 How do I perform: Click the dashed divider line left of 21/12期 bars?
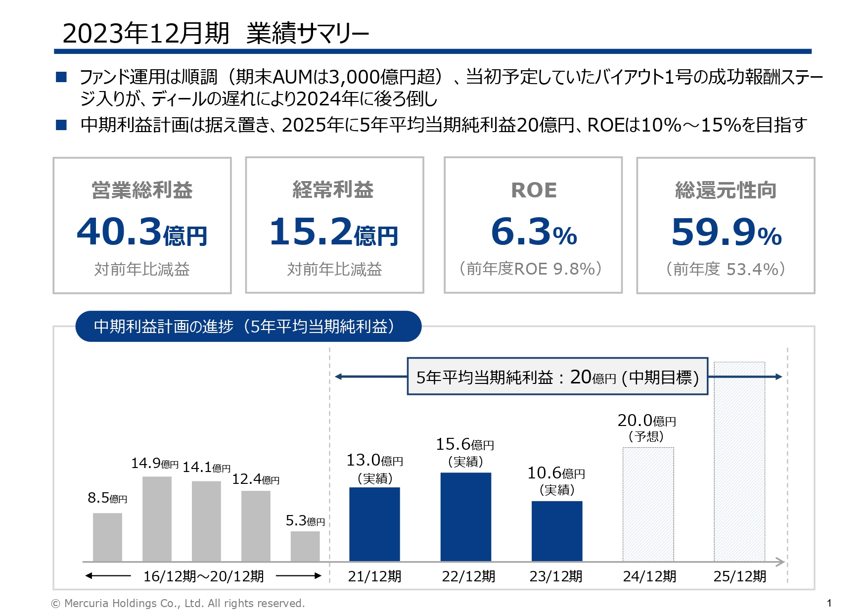329,470
